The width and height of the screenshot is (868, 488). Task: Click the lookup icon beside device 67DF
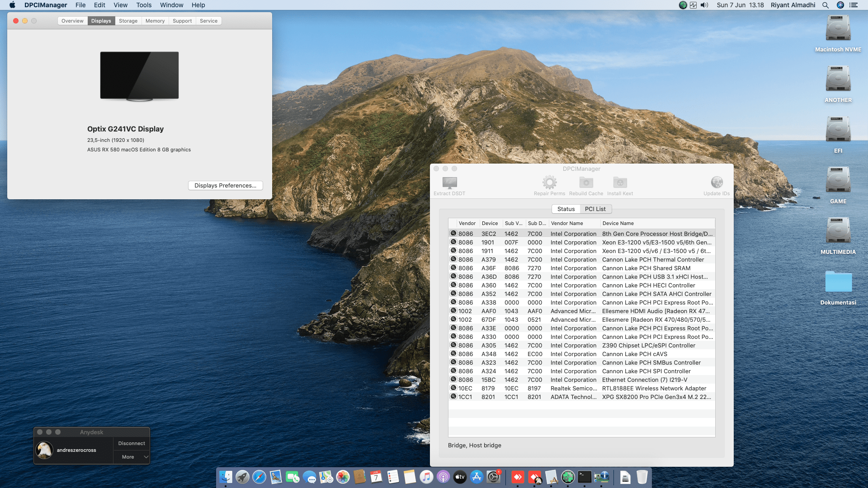[453, 319]
